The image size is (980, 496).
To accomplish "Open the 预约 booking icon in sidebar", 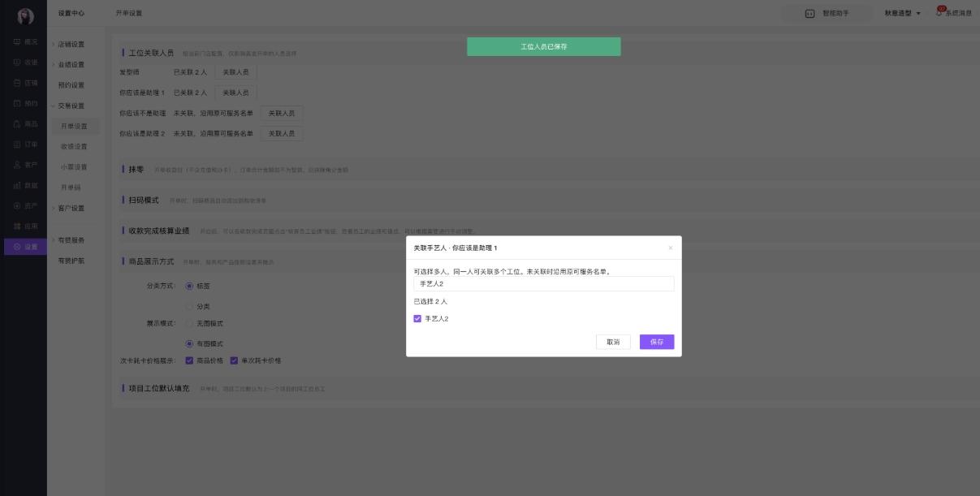I will pyautogui.click(x=17, y=103).
